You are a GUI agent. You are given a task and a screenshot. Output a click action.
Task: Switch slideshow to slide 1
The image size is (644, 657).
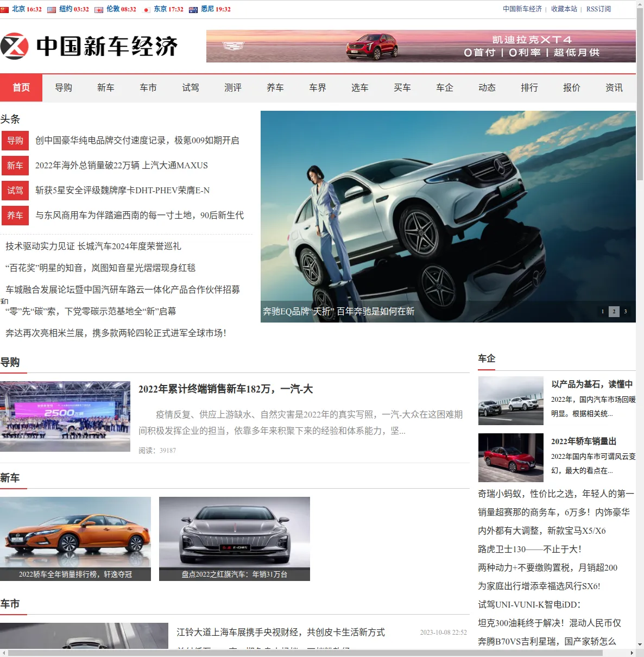click(x=603, y=312)
